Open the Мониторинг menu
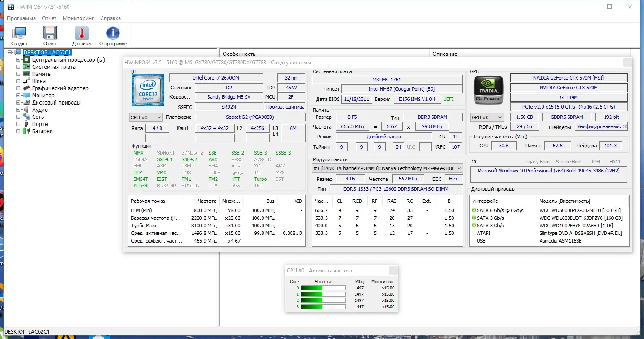This screenshot has height=339, width=644. pyautogui.click(x=78, y=18)
